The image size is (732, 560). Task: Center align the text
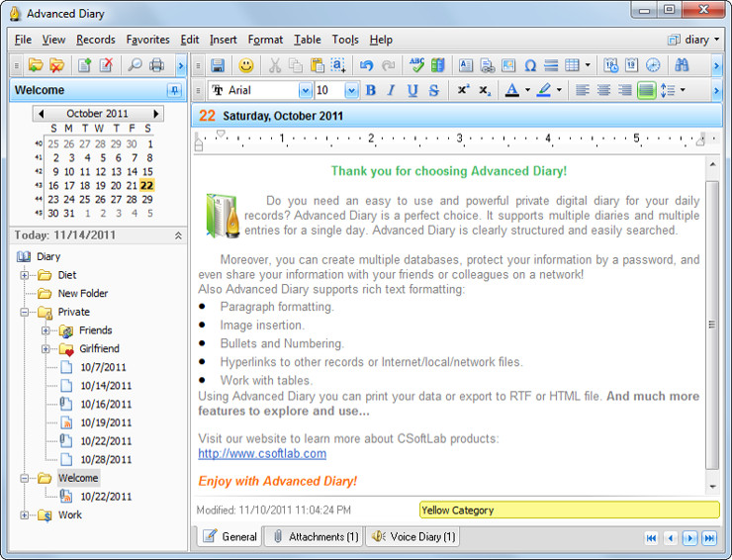click(x=603, y=90)
